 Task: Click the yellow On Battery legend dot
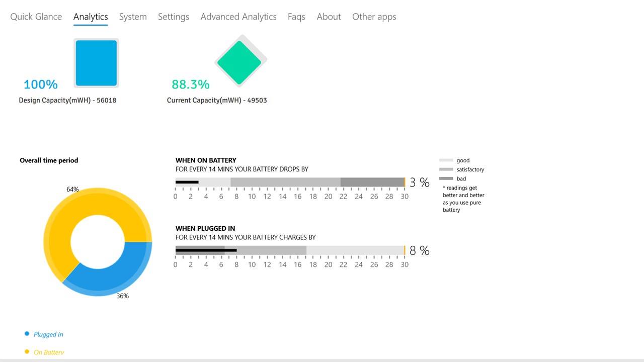point(27,351)
